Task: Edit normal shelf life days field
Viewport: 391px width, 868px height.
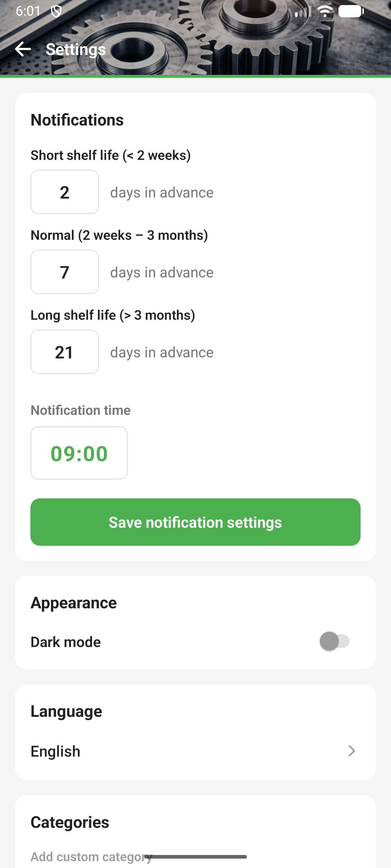Action: coord(64,272)
